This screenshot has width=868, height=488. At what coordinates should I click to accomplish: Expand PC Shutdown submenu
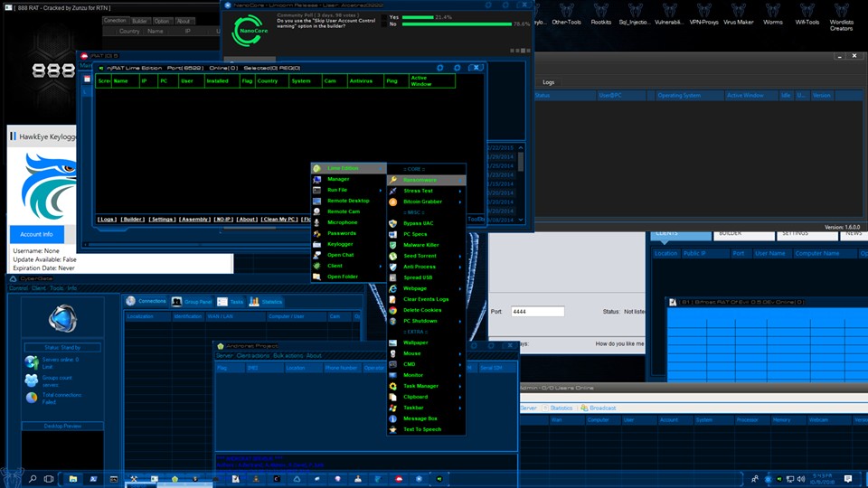pos(460,321)
